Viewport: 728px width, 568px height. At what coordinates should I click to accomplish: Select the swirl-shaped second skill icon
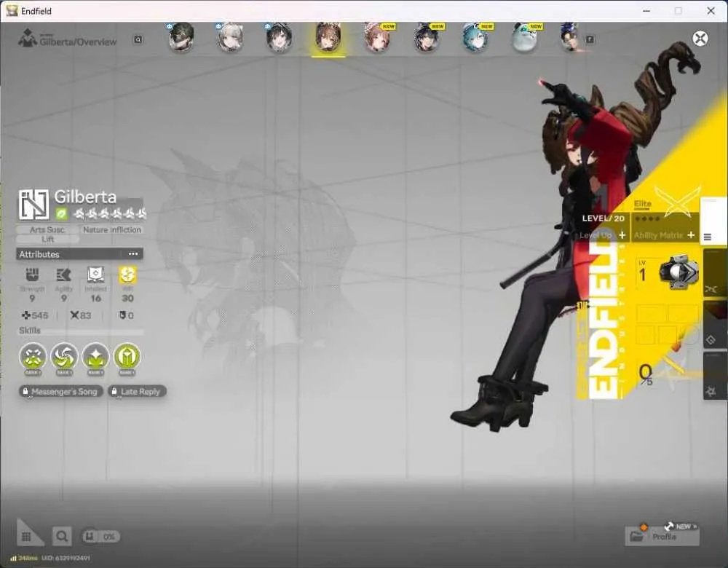[64, 357]
